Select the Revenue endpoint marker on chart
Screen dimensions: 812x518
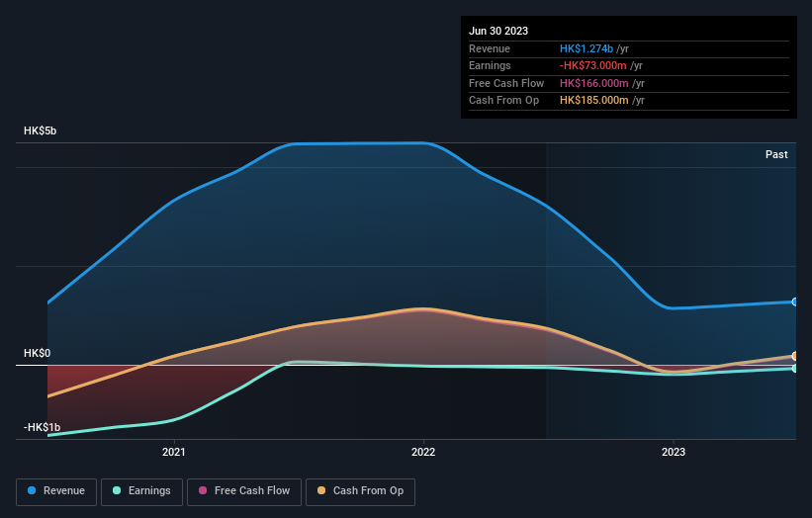(x=795, y=302)
